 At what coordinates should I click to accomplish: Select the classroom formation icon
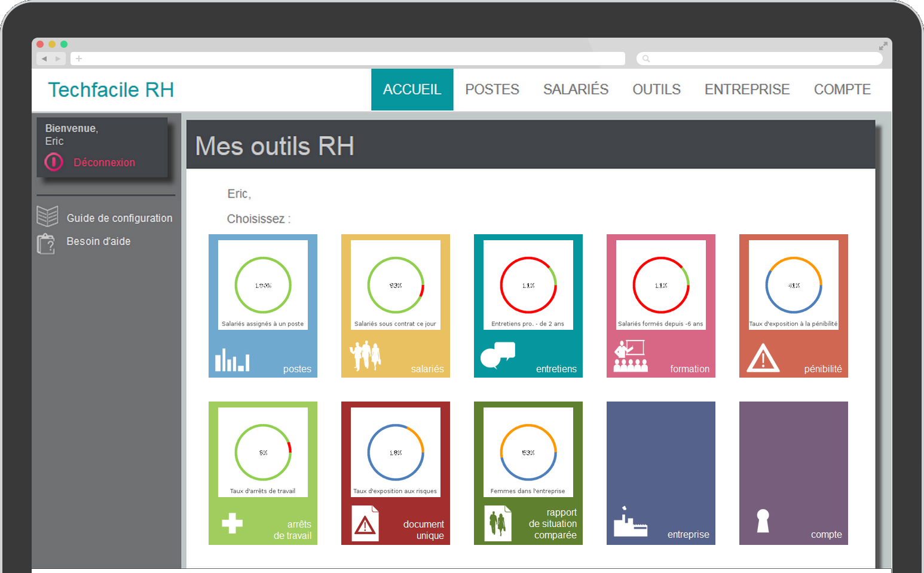click(630, 356)
